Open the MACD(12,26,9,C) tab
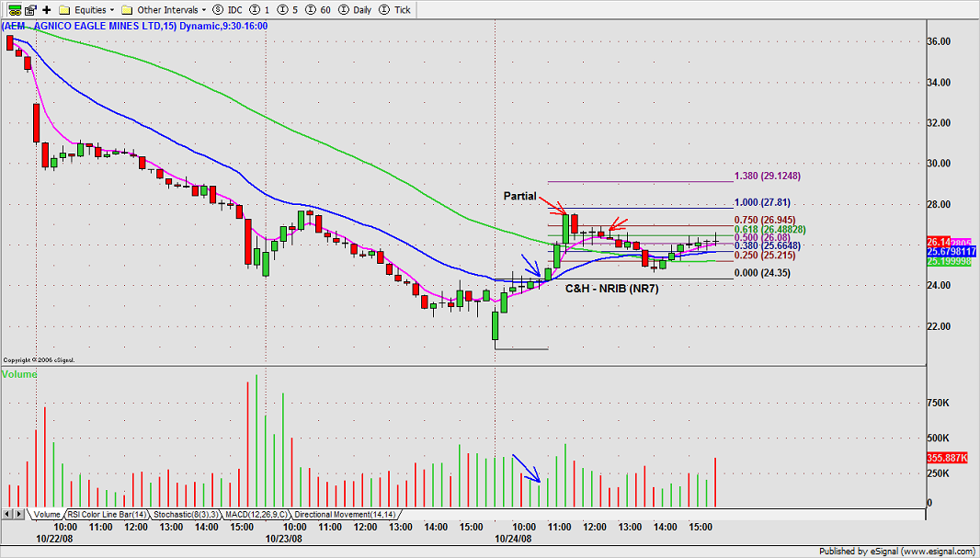This screenshot has width=980, height=558. tap(256, 514)
